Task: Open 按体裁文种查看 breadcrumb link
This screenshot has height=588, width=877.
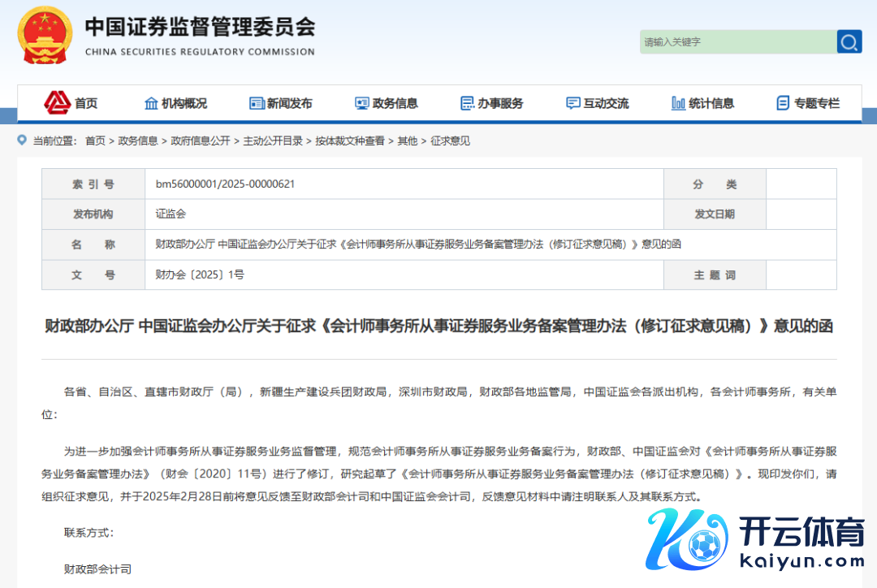Action: pyautogui.click(x=350, y=141)
